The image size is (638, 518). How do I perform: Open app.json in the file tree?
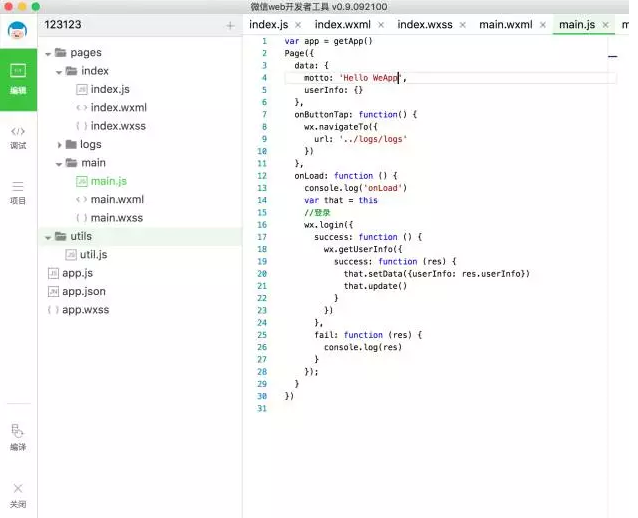(83, 292)
